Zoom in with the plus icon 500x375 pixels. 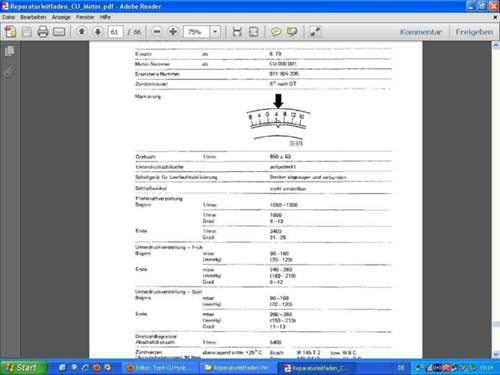(173, 32)
